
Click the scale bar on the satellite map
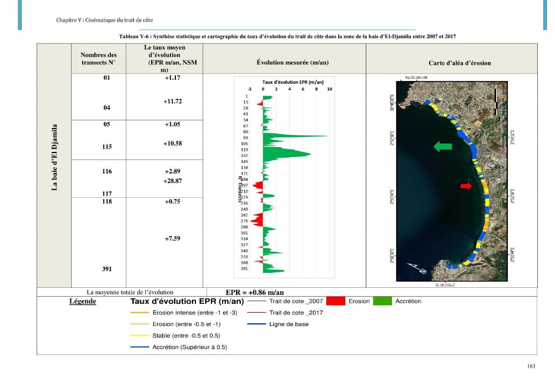tap(496, 101)
